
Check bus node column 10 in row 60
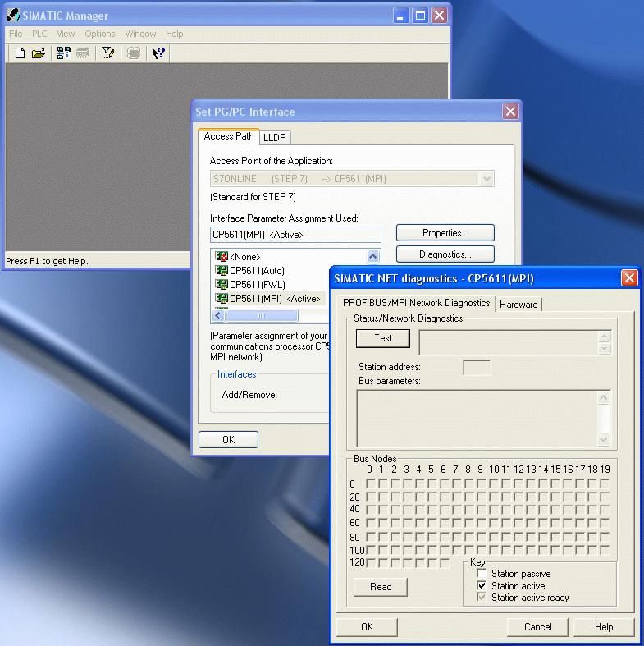point(494,523)
